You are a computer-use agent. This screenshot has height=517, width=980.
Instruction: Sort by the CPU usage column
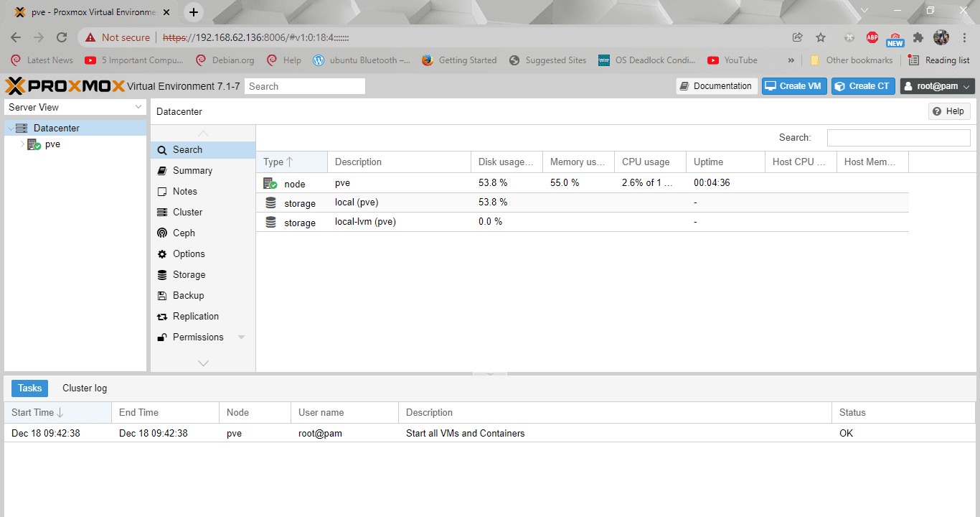(651, 162)
